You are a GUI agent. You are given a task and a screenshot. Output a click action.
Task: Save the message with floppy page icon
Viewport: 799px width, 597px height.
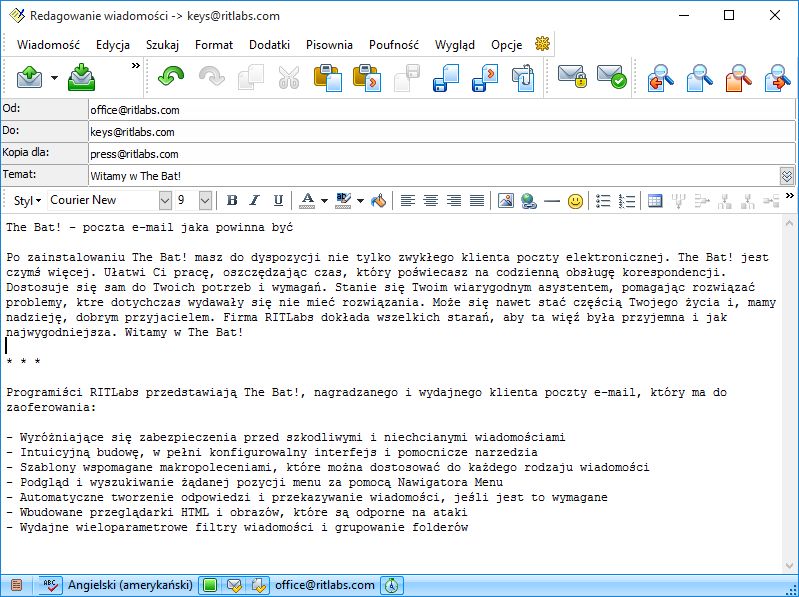pos(446,78)
